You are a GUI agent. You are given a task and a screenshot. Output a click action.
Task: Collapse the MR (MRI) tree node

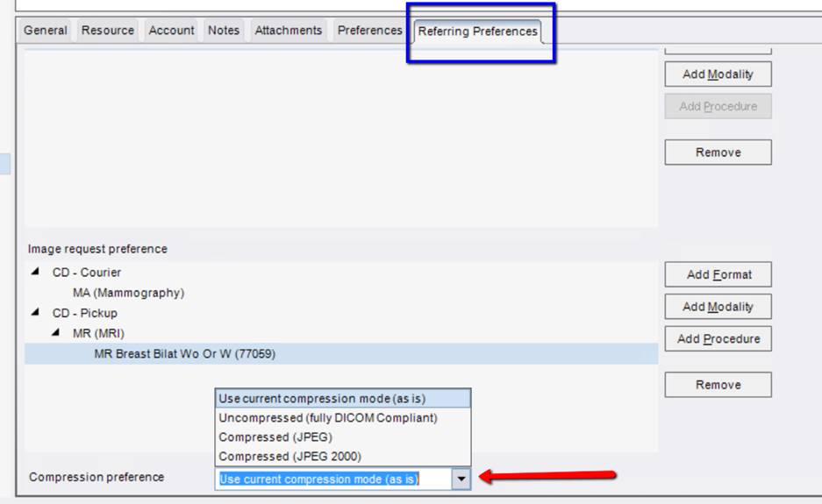[x=56, y=333]
